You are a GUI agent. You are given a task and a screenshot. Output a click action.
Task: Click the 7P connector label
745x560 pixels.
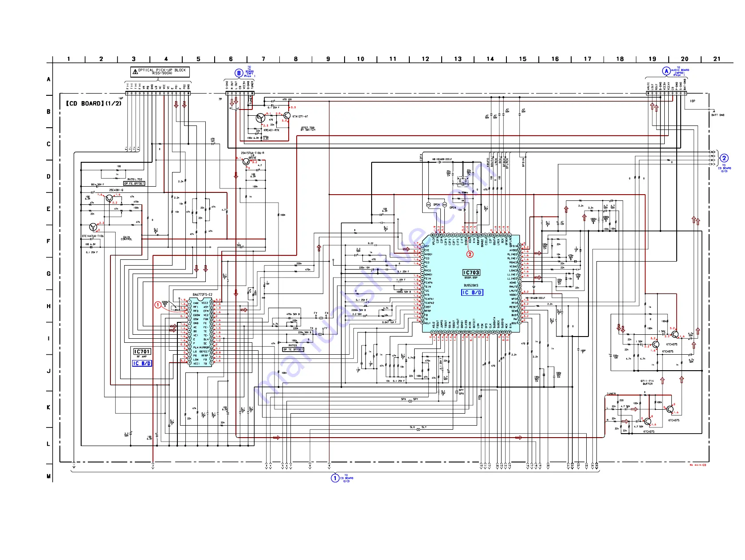(220, 99)
